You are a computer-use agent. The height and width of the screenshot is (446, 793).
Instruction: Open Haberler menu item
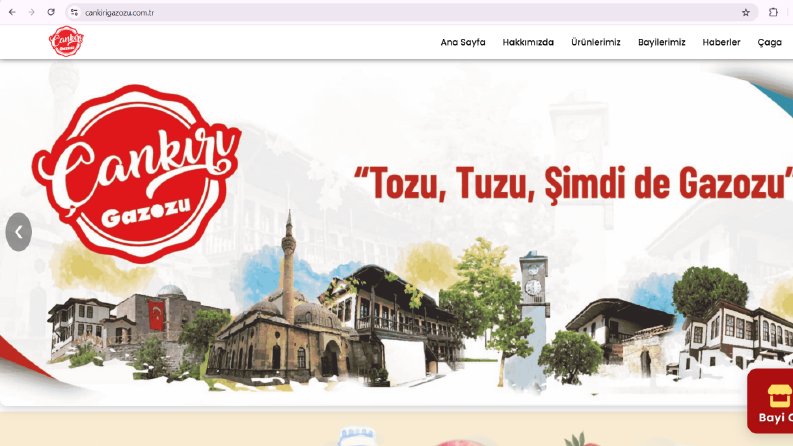coord(721,42)
